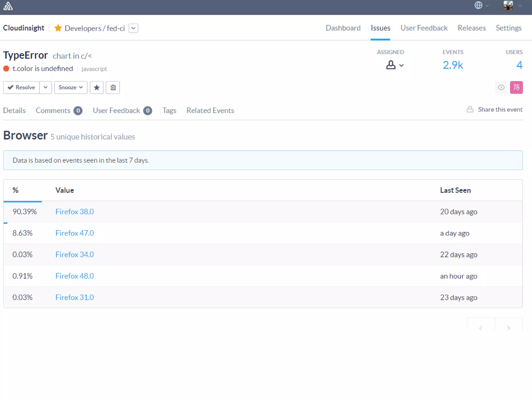Open the Firefox 47.0 link

(x=75, y=233)
